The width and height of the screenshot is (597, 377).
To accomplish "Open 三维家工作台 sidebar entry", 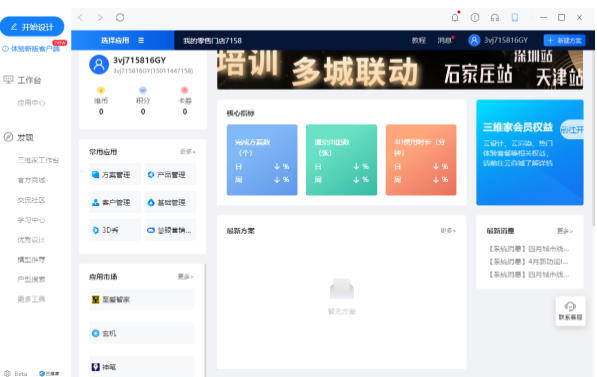I will click(38, 160).
